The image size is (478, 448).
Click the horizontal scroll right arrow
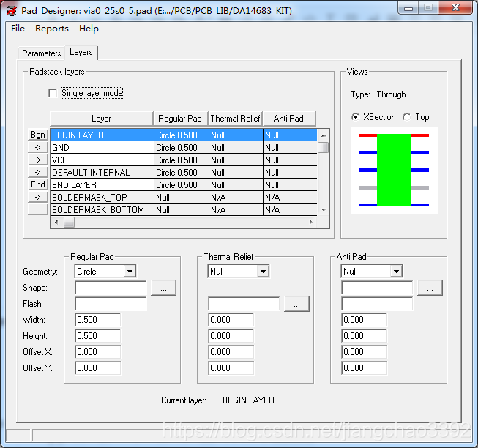310,222
